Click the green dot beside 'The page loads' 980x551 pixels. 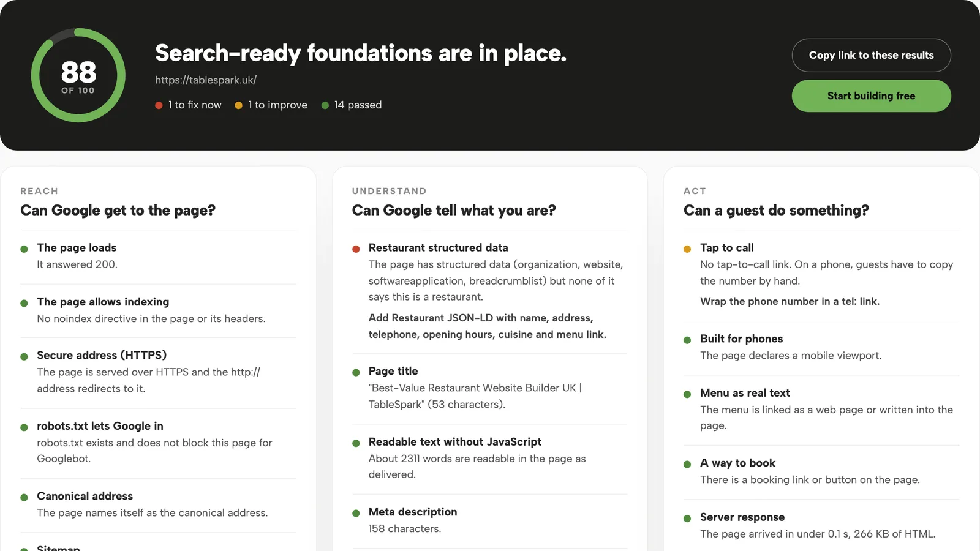tap(24, 249)
